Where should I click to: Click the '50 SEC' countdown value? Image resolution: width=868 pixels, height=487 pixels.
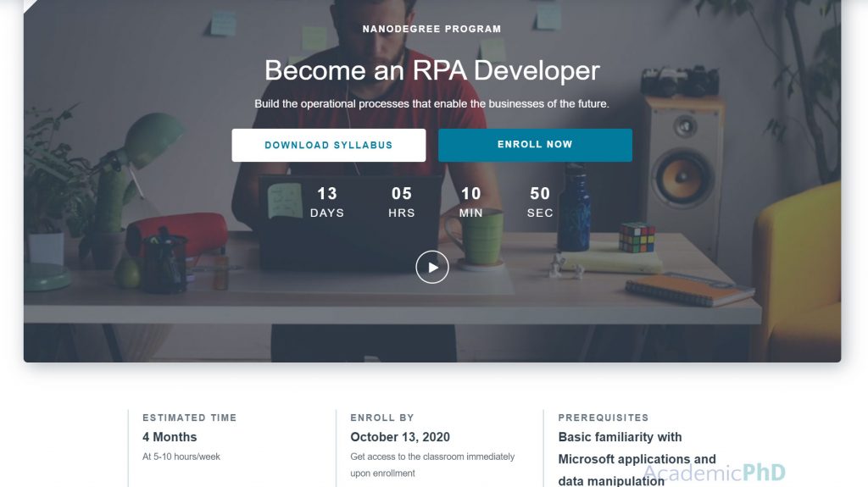tap(540, 202)
